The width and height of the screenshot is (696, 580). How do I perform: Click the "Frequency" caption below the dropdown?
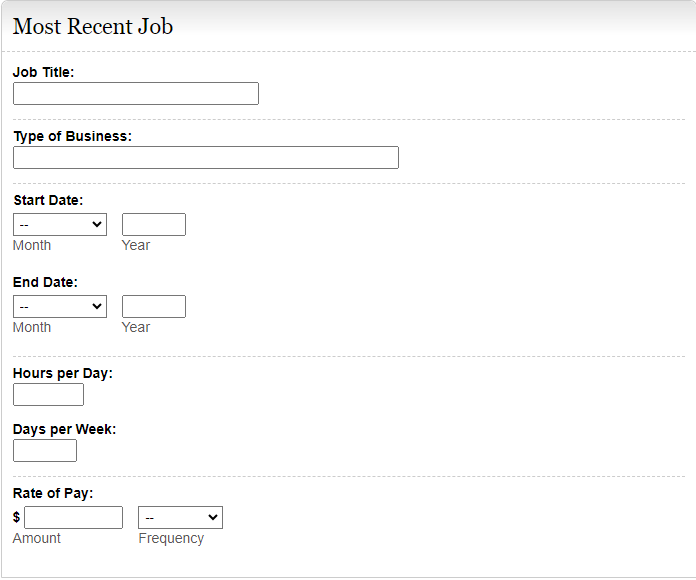tap(171, 538)
